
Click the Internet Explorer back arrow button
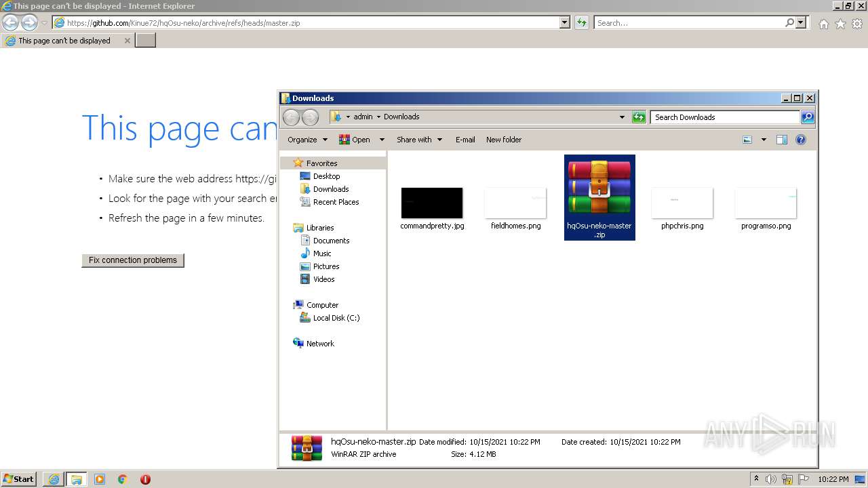pyautogui.click(x=10, y=22)
